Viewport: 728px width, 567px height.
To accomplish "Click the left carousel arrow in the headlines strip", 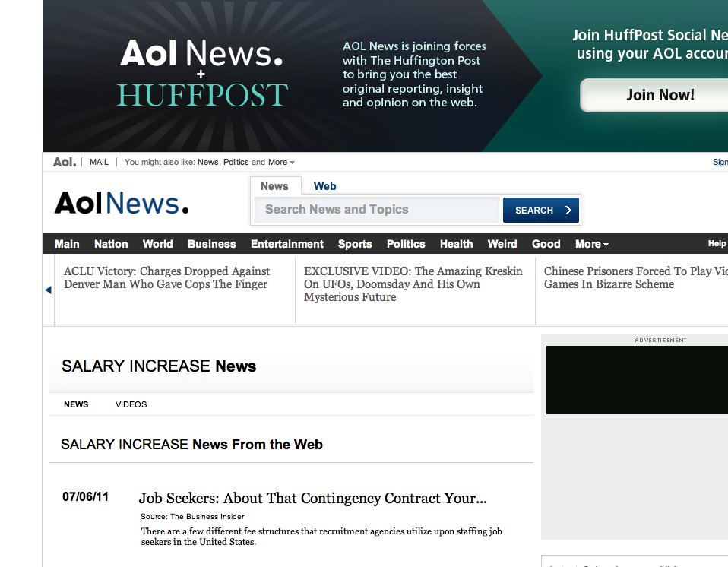I will tap(49, 290).
